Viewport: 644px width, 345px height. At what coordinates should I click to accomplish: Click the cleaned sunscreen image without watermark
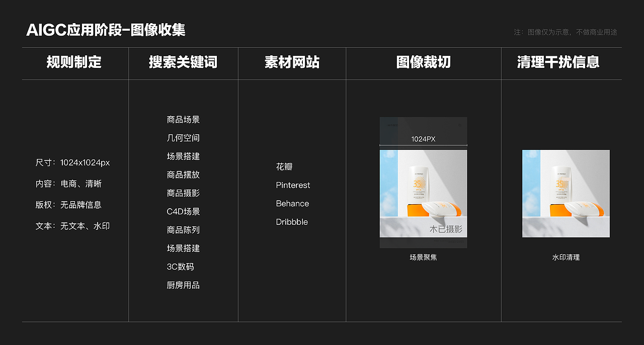click(x=566, y=193)
